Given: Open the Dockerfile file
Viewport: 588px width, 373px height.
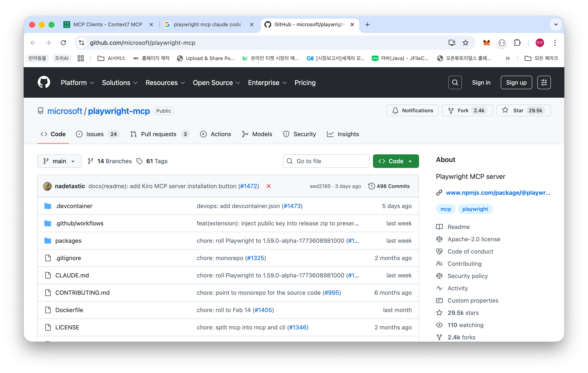Looking at the screenshot, I should point(69,310).
